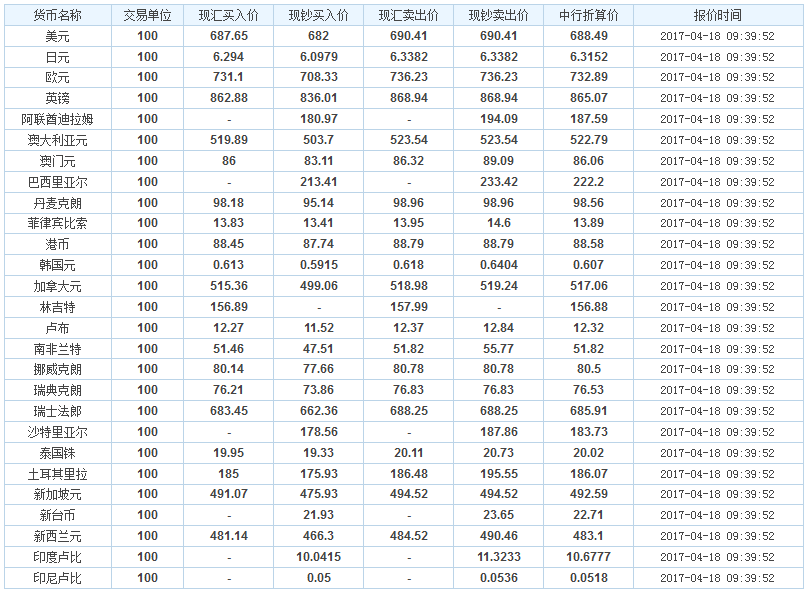Image resolution: width=807 pixels, height=593 pixels.
Task: Select the 菲律宾比索 currency name cell
Action: 58,223
